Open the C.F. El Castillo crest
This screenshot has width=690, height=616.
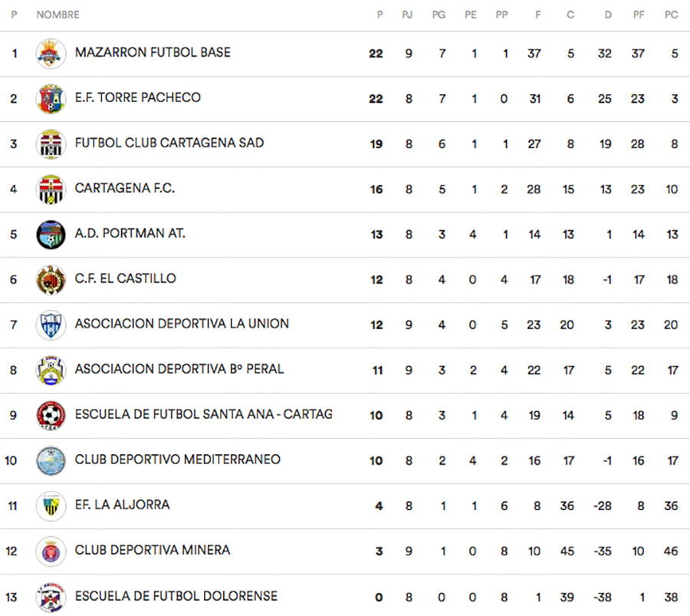tap(50, 280)
